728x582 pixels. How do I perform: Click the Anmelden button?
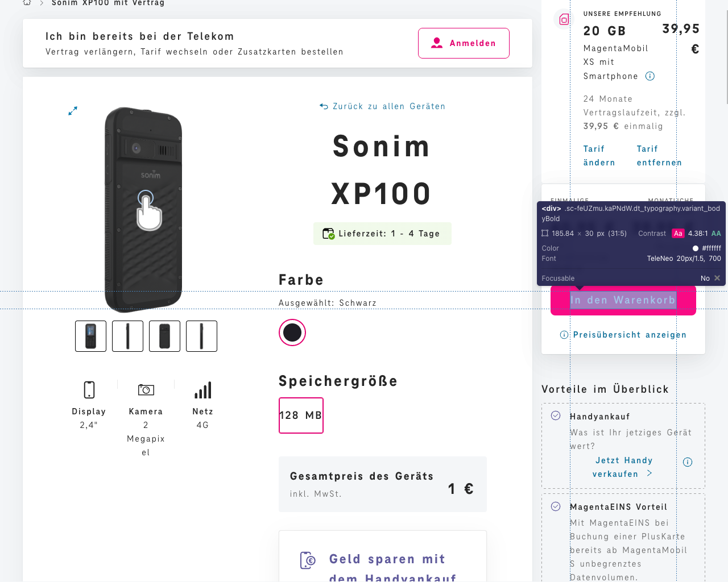pos(464,43)
